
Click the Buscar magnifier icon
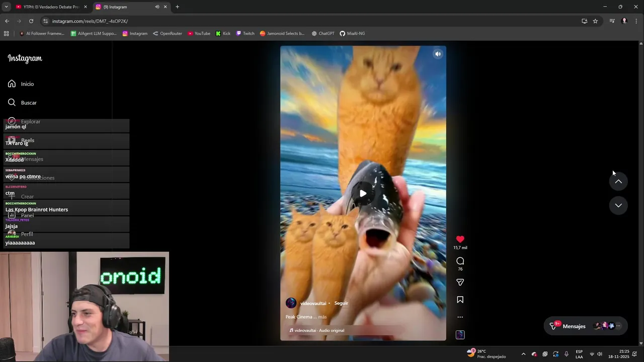(x=12, y=103)
